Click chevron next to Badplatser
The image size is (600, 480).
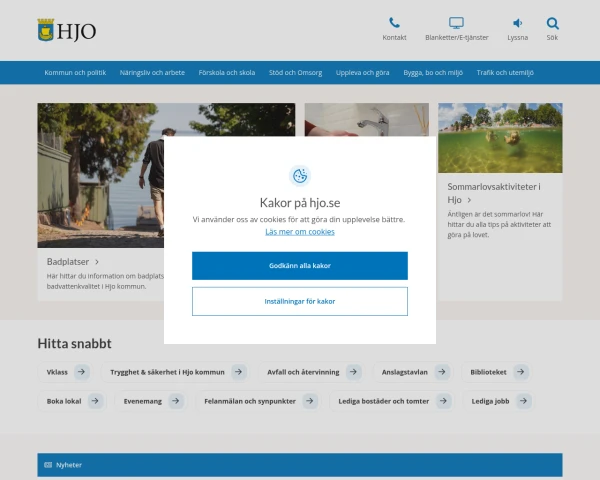tap(97, 262)
